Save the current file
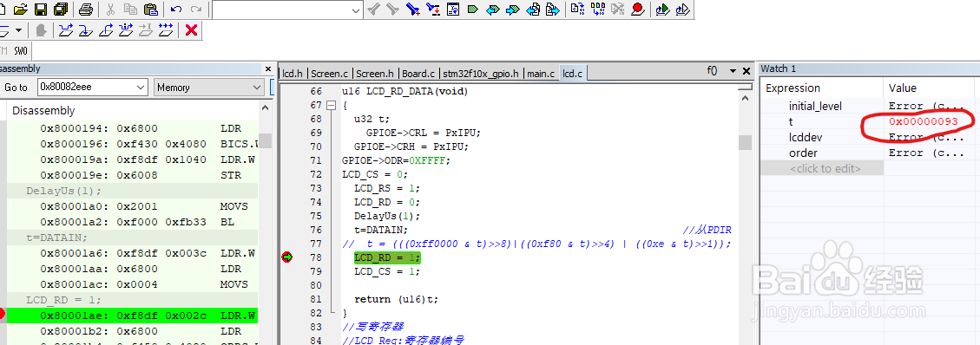The image size is (980, 345). pyautogui.click(x=41, y=10)
